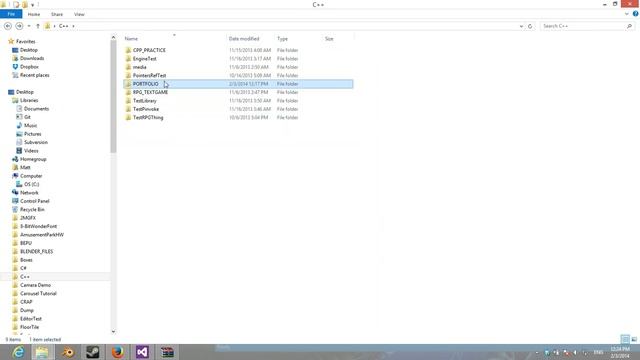640x360 pixels.
Task: Click the chevron after C++ in address bar
Action: pyautogui.click(x=73, y=26)
